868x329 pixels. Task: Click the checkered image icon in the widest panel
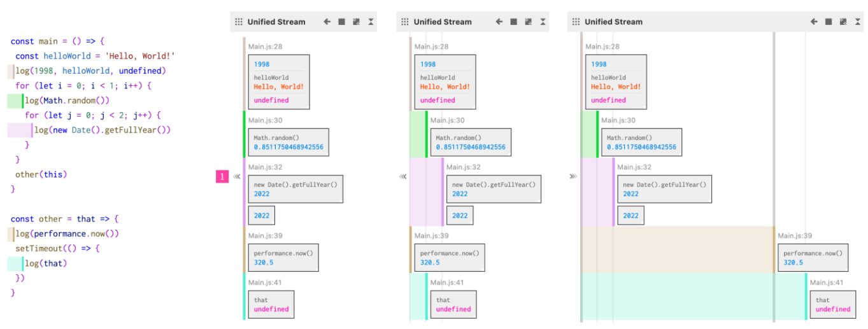pyautogui.click(x=843, y=22)
